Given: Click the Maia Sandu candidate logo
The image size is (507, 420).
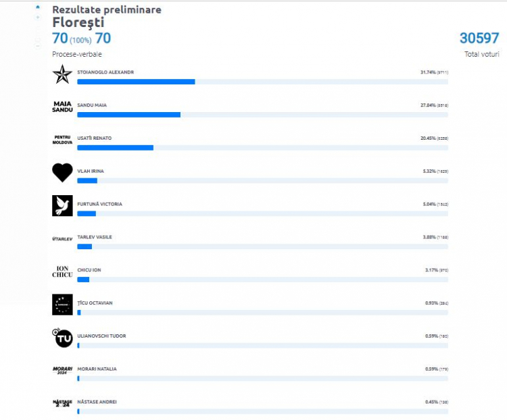Looking at the screenshot, I should (62, 107).
